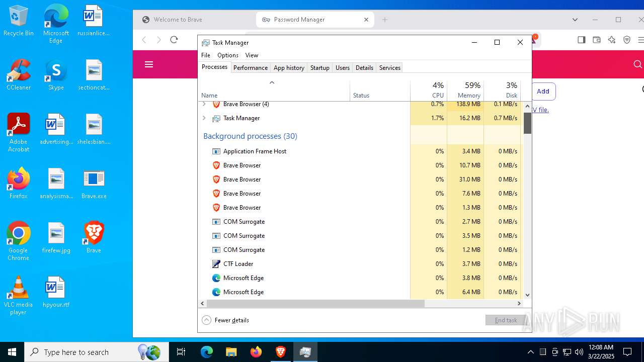
Task: Switch to the Users tab
Action: [343, 68]
